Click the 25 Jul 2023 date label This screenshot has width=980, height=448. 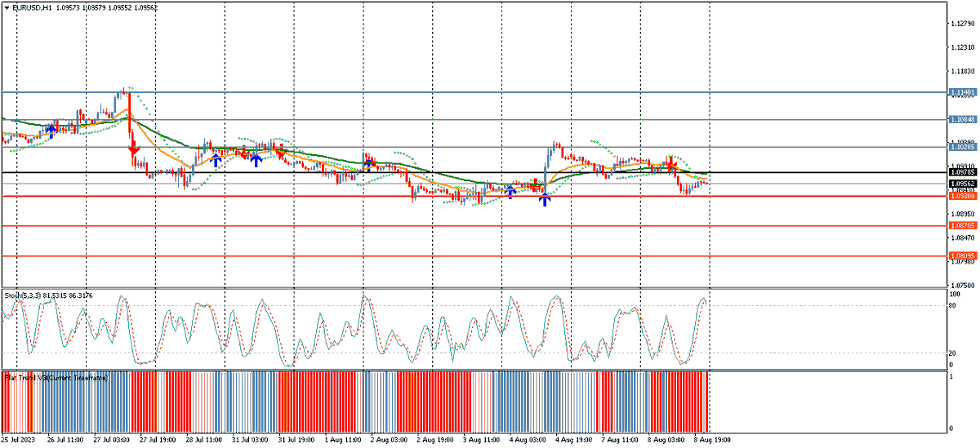18,440
